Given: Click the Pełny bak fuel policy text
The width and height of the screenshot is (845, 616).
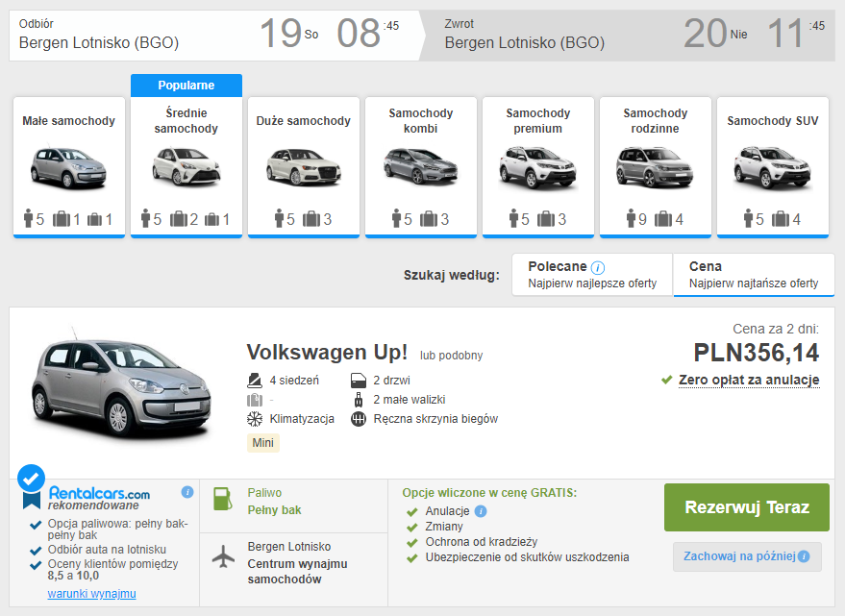Looking at the screenshot, I should coord(274,510).
